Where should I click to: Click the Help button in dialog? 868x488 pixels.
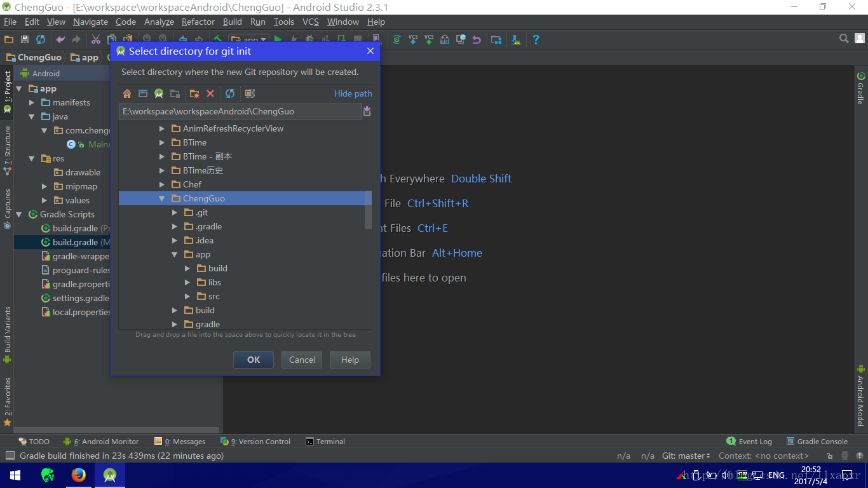tap(350, 360)
